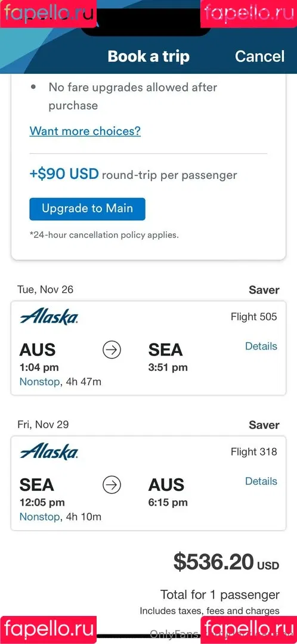Click the Upgrade to Main button
297x644 pixels.
(87, 209)
